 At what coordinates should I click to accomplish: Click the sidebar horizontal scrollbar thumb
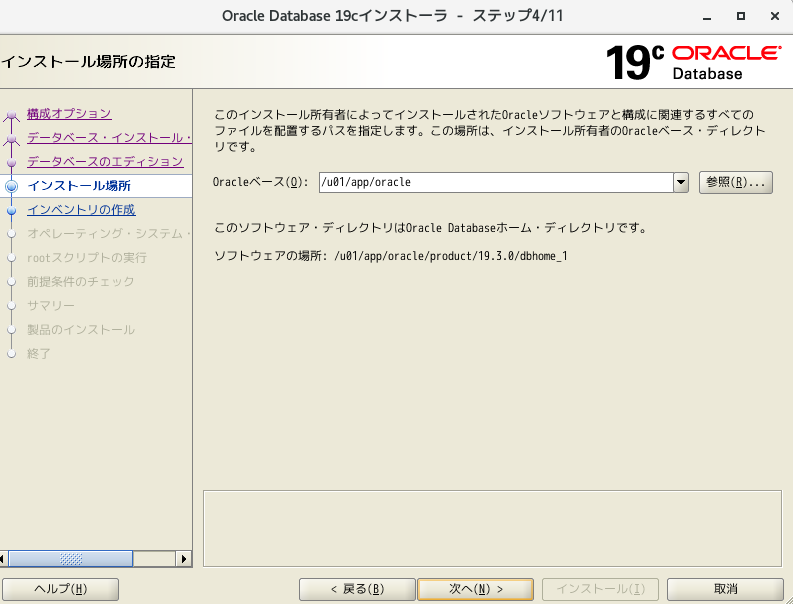pyautogui.click(x=71, y=559)
